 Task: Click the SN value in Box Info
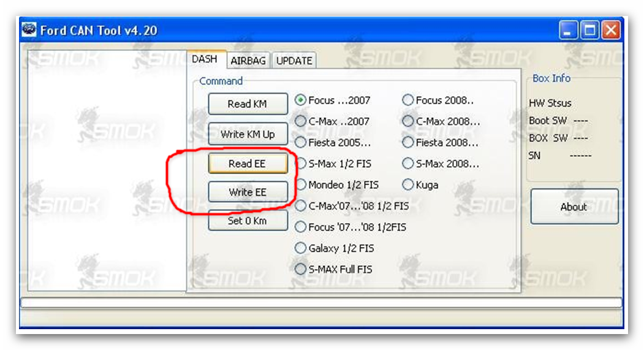pos(580,156)
